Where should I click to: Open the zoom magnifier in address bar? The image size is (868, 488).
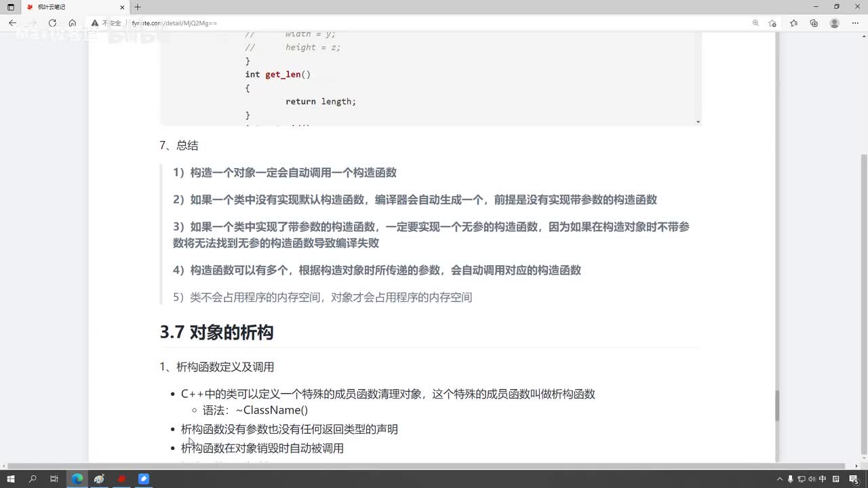[x=755, y=23]
